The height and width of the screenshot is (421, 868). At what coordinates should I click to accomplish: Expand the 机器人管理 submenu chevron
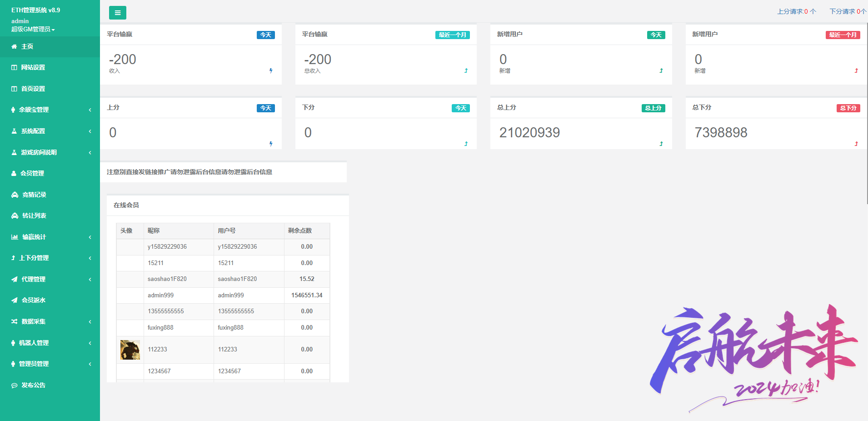click(90, 343)
